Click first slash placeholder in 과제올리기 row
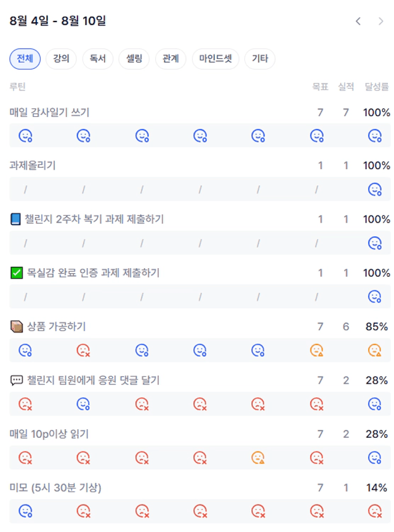 [25, 189]
